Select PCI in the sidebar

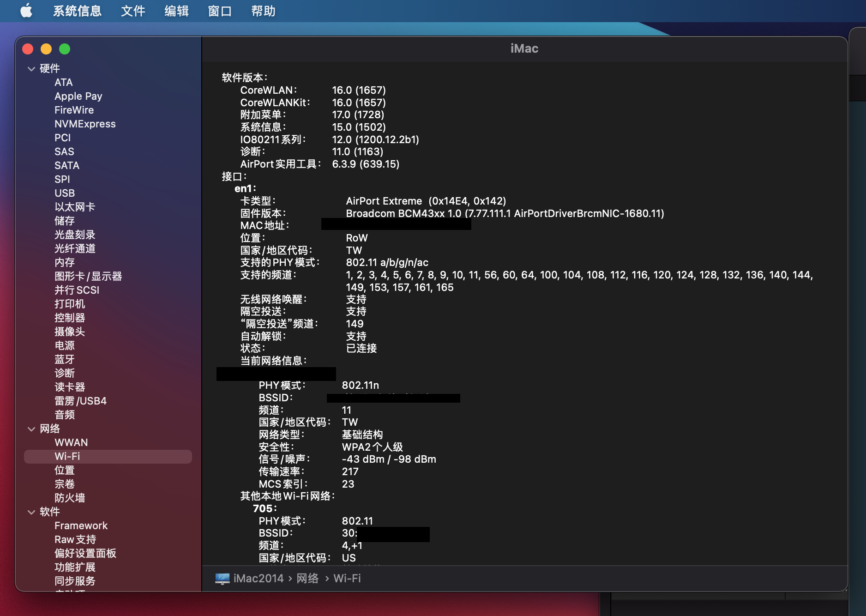pyautogui.click(x=62, y=138)
